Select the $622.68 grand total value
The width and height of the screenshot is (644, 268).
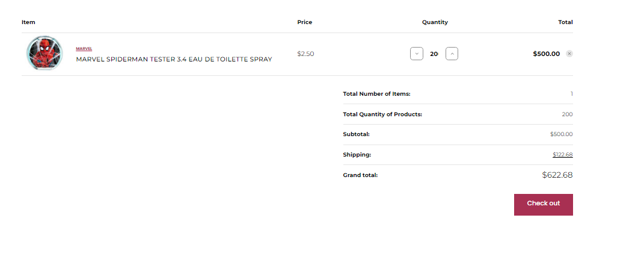(x=557, y=175)
